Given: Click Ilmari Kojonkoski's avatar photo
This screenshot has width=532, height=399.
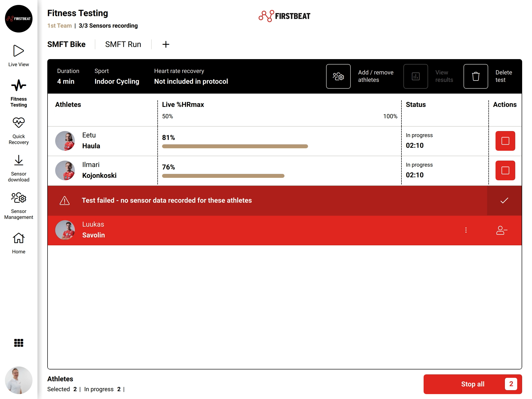Looking at the screenshot, I should point(65,170).
